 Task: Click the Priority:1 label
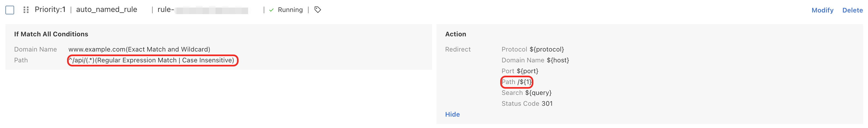point(50,10)
